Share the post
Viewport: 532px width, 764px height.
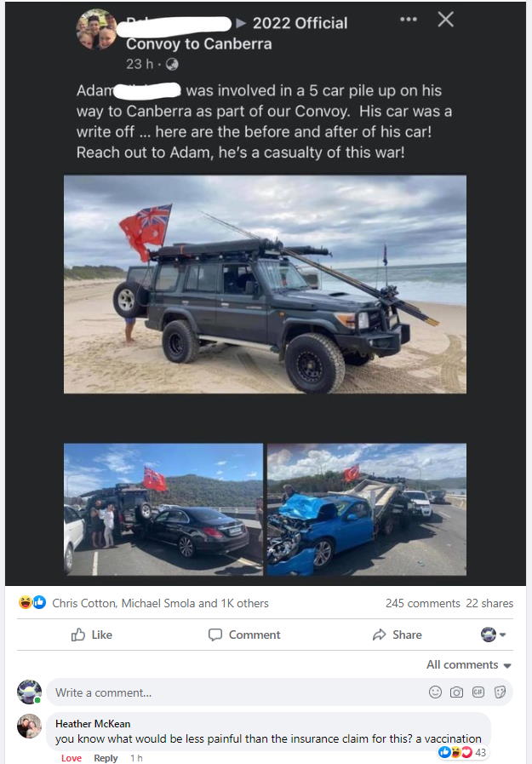click(x=398, y=635)
